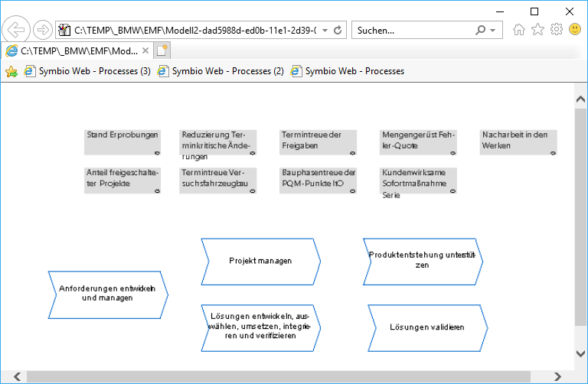Click link icon on Termintreue Versuchsfahrzeugbau box
The image size is (588, 384).
coord(253,191)
